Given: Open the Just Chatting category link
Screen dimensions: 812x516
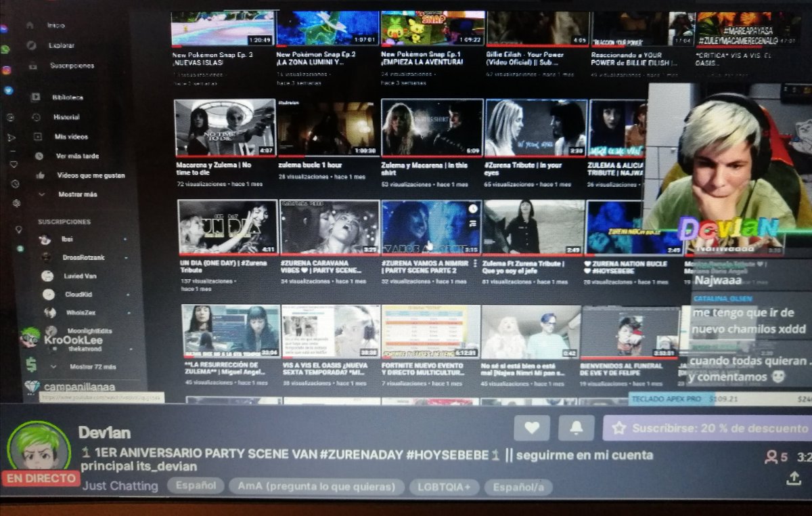Looking at the screenshot, I should coord(120,486).
